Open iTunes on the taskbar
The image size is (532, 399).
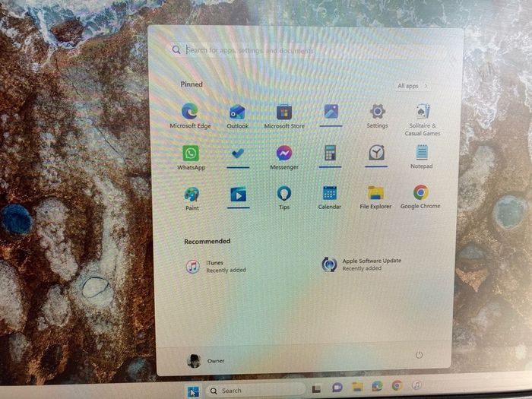416,385
